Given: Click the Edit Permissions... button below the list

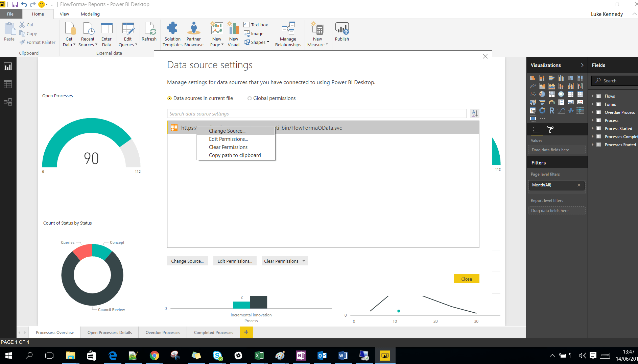Looking at the screenshot, I should [235, 261].
